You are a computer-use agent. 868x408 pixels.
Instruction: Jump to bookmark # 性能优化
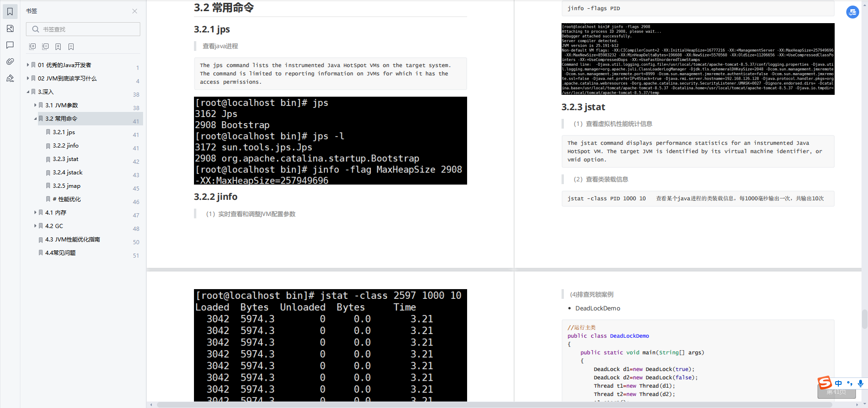pos(67,199)
